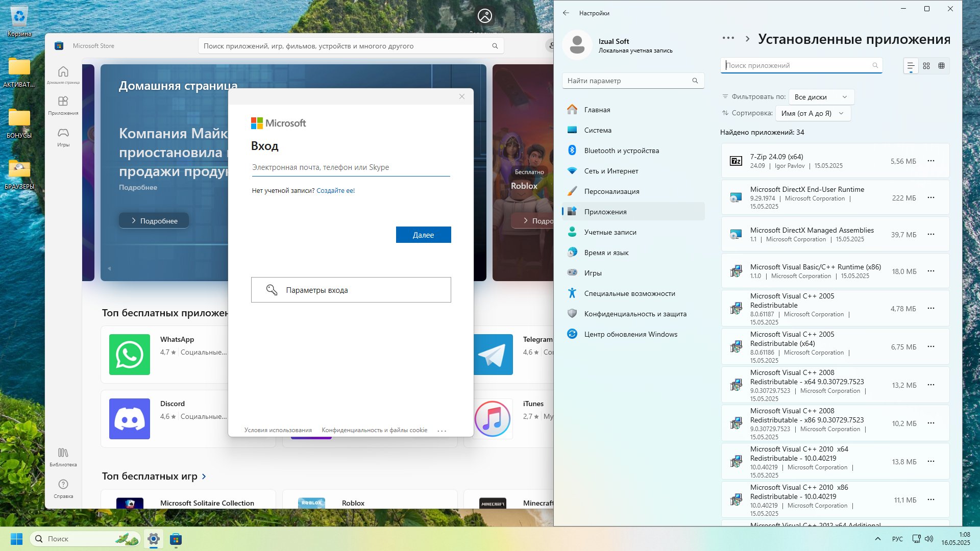This screenshot has width=980, height=551.
Task: Open the disk filter dropdown Все диски
Action: [x=821, y=97]
